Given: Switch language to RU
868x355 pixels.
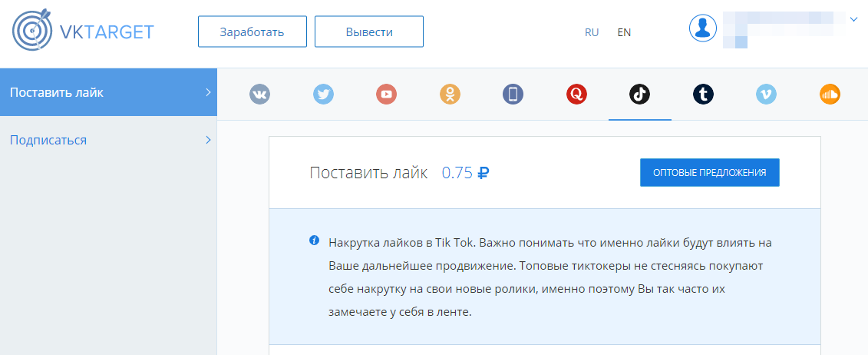Looking at the screenshot, I should coord(592,32).
